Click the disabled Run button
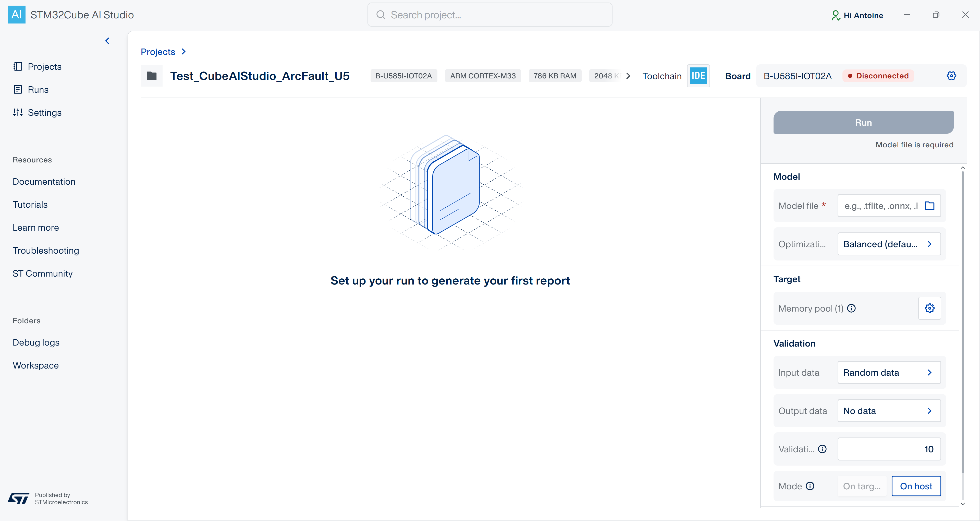 863,122
